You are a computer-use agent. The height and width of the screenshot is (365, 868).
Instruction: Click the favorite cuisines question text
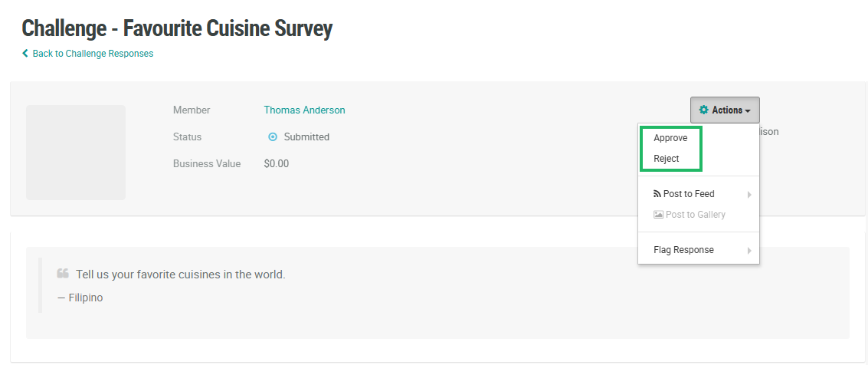pos(180,275)
